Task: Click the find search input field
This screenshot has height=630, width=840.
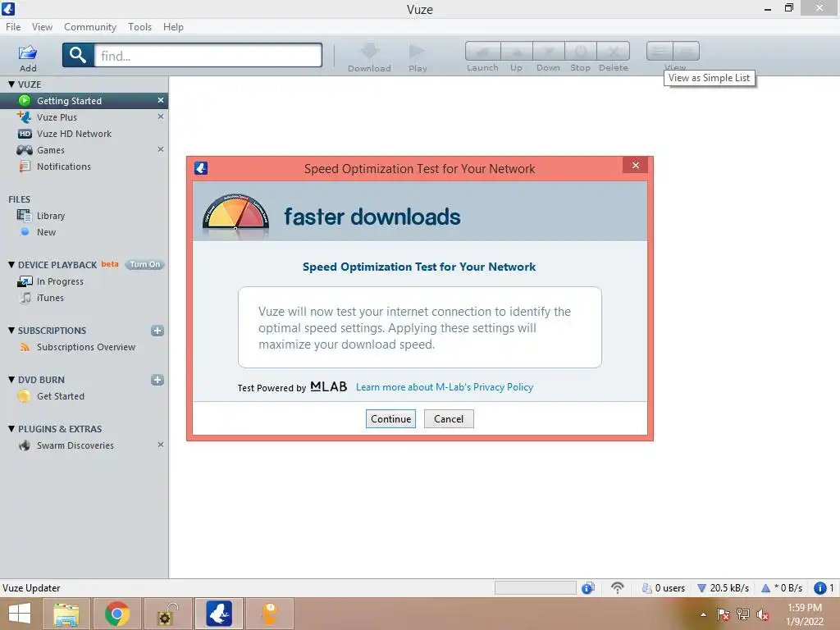Action: click(x=208, y=55)
